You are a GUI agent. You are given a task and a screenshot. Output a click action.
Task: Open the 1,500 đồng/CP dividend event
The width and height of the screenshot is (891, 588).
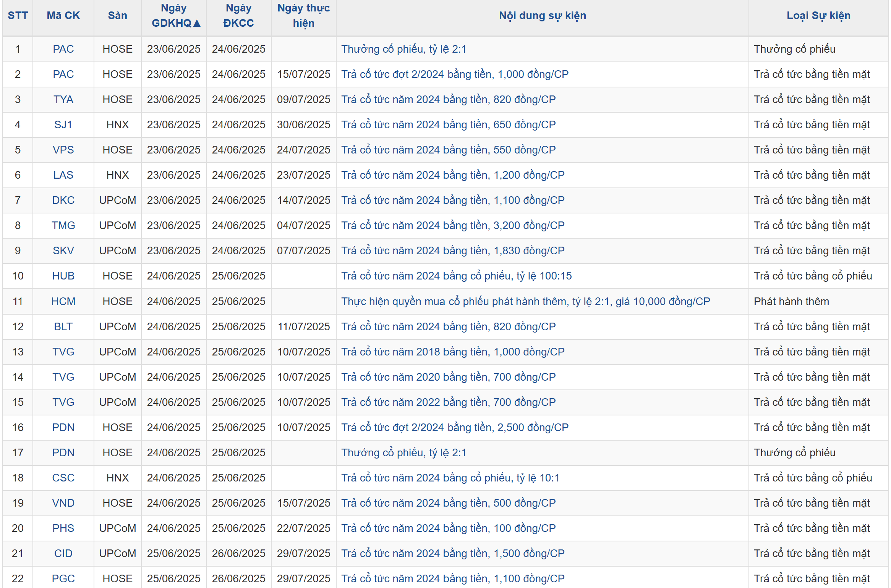(x=453, y=554)
